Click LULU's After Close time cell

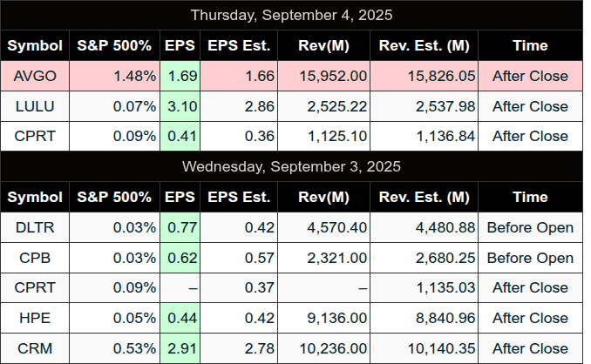tap(530, 106)
